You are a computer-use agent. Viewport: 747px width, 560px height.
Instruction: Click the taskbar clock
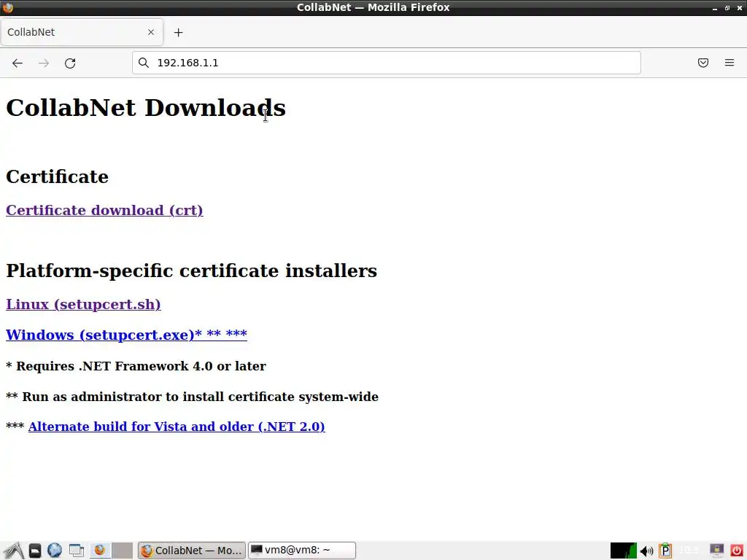pos(689,551)
